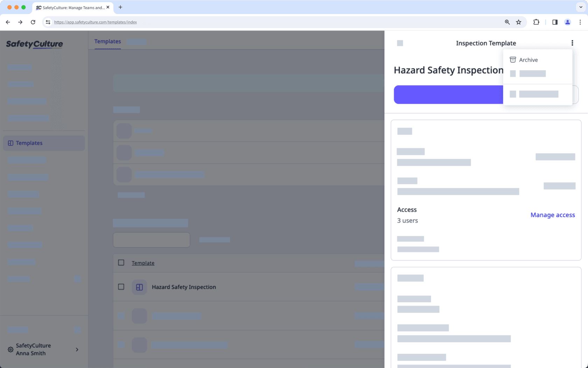The width and height of the screenshot is (588, 368).
Task: Toggle the browser side panel icon
Action: 554,22
